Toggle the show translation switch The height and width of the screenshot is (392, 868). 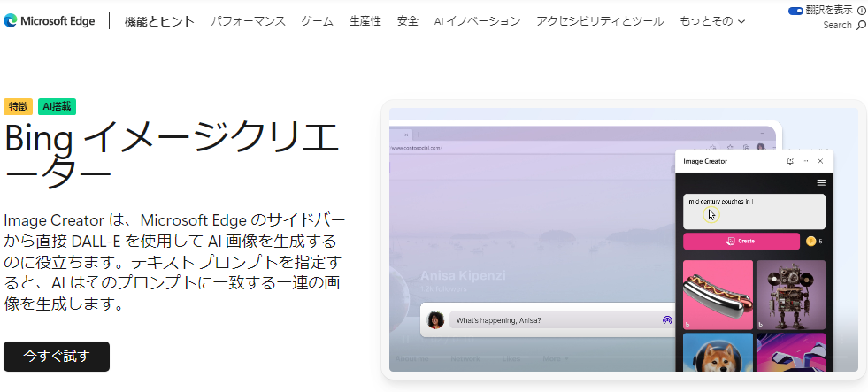tap(795, 11)
